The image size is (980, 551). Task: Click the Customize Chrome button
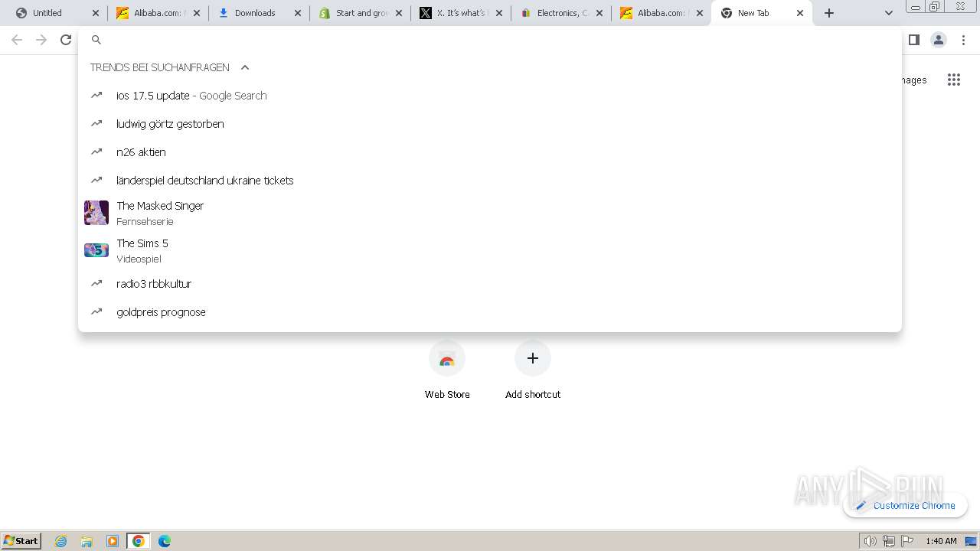coord(906,505)
